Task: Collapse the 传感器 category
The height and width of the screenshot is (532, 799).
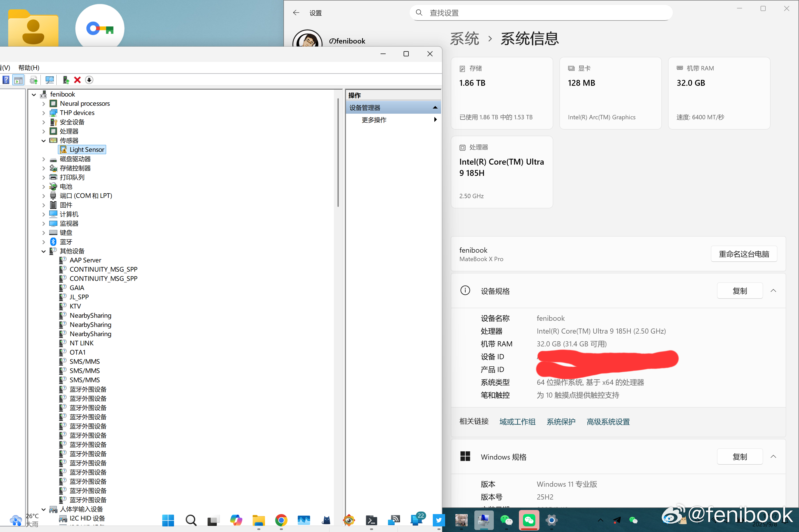Action: [x=44, y=141]
